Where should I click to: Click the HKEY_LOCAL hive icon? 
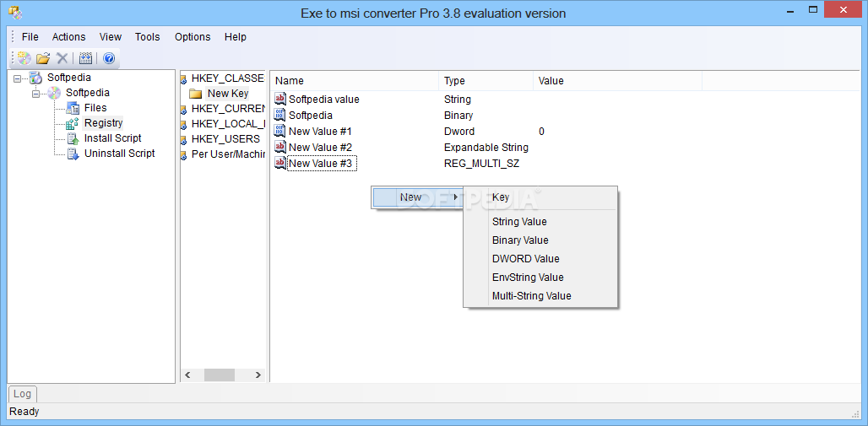183,124
